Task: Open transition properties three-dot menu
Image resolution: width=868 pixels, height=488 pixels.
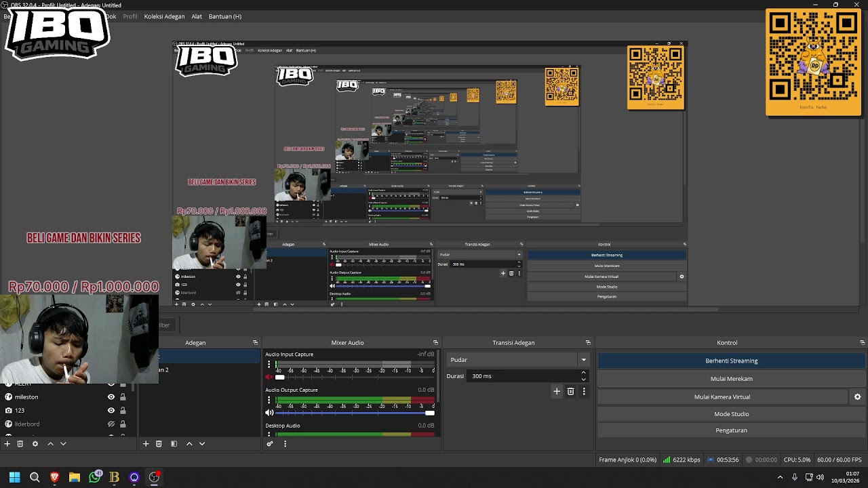Action: [584, 391]
